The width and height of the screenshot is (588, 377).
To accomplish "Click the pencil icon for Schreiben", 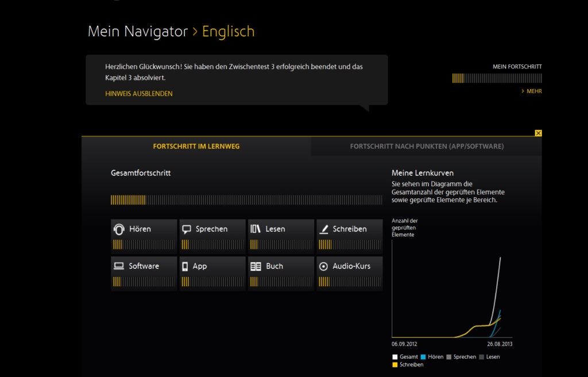I will coord(323,229).
